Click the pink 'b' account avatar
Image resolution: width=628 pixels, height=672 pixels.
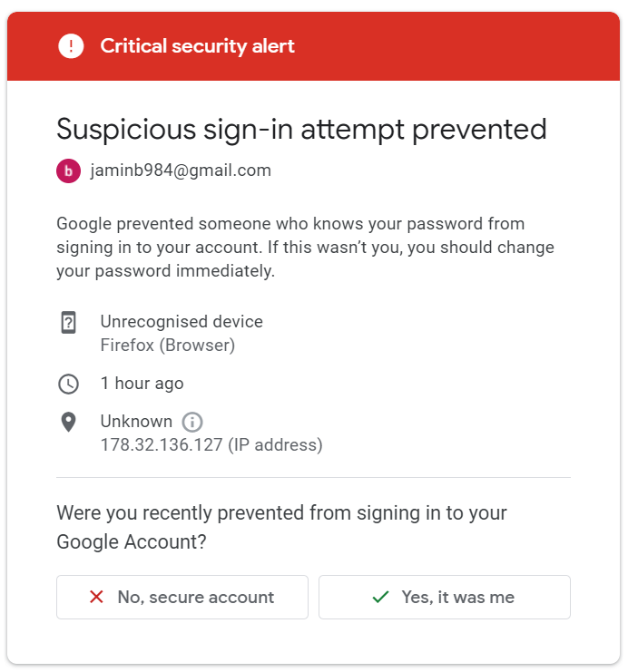tap(69, 170)
